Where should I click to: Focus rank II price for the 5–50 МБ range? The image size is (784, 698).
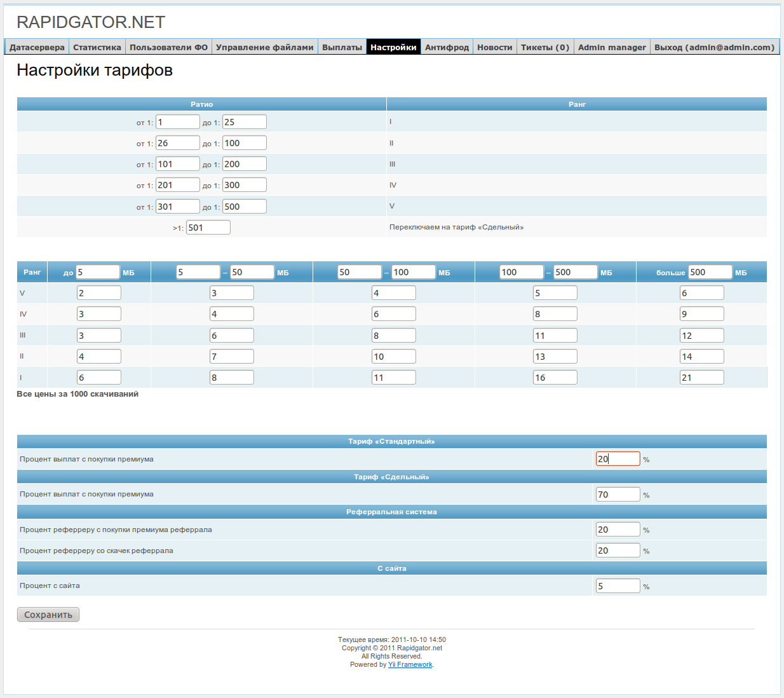point(232,357)
